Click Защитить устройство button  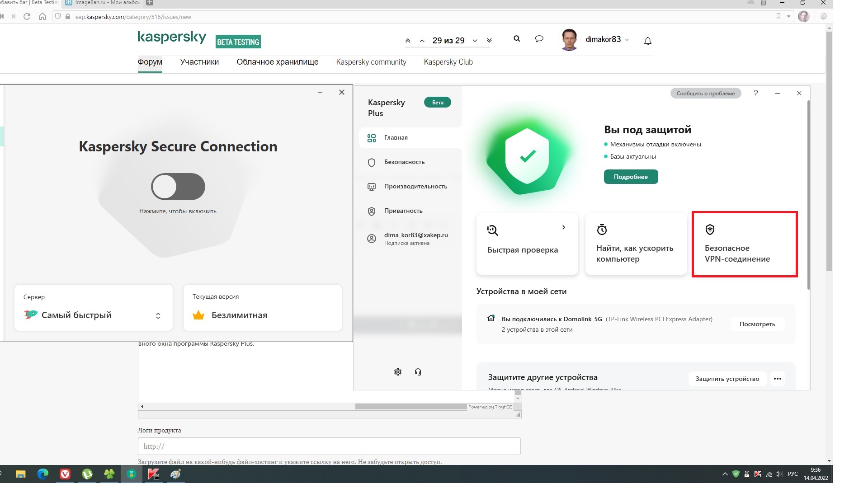[x=727, y=379]
